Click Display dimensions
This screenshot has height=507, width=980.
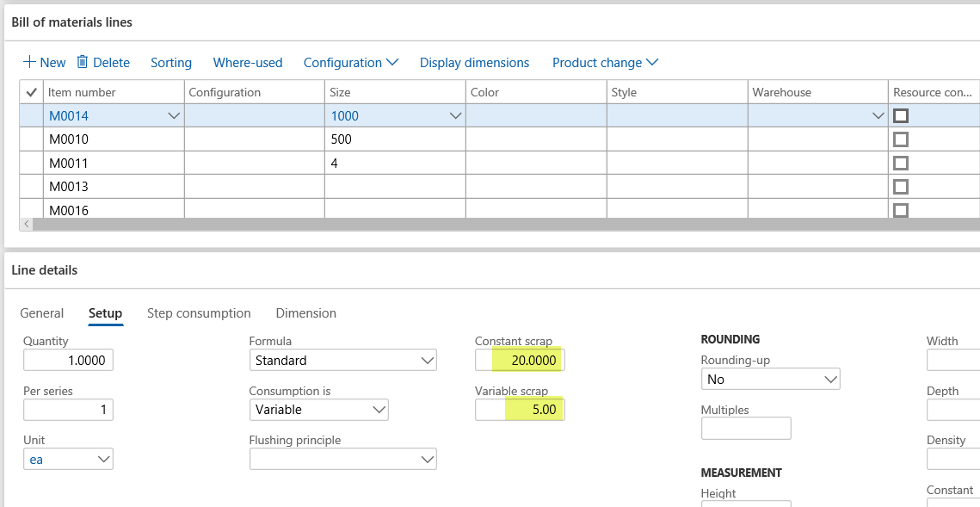coord(474,63)
